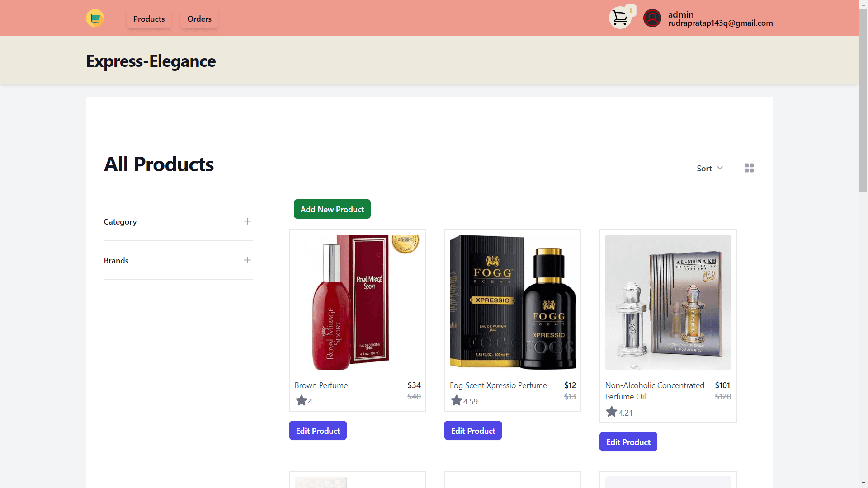Click the All Products heading
The image size is (868, 488).
159,164
